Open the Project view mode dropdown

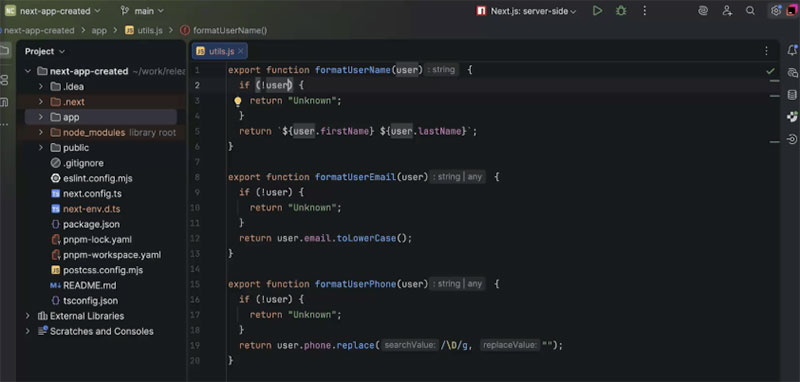[x=45, y=51]
